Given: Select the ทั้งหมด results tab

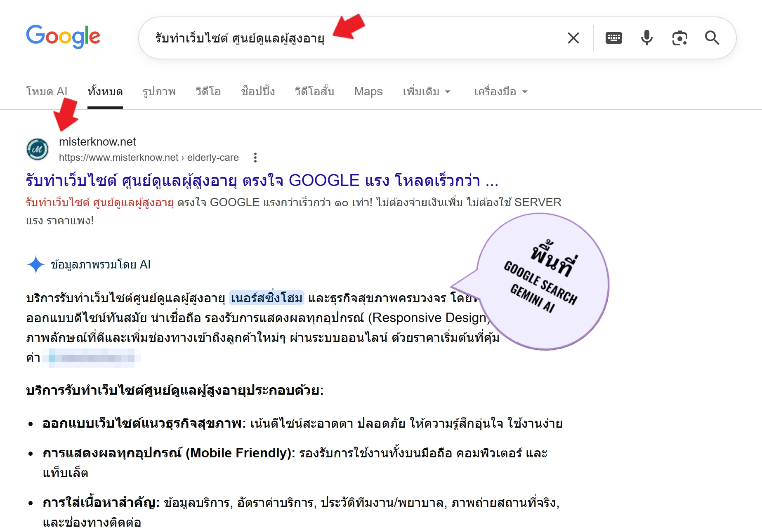Looking at the screenshot, I should (105, 91).
